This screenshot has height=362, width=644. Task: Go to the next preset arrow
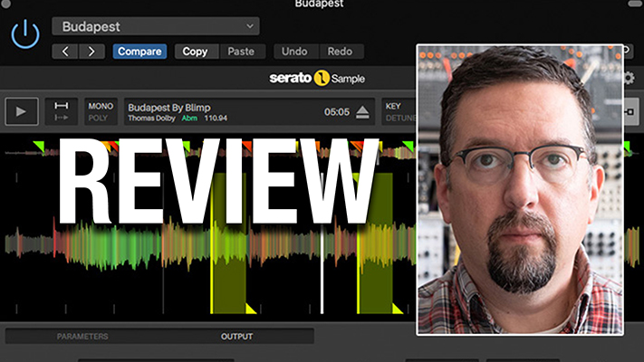pyautogui.click(x=91, y=52)
